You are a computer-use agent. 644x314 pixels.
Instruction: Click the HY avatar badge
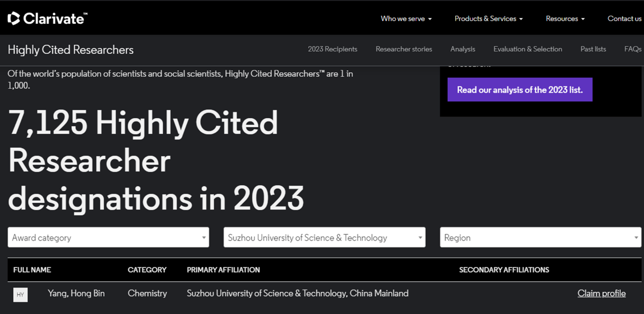point(20,294)
